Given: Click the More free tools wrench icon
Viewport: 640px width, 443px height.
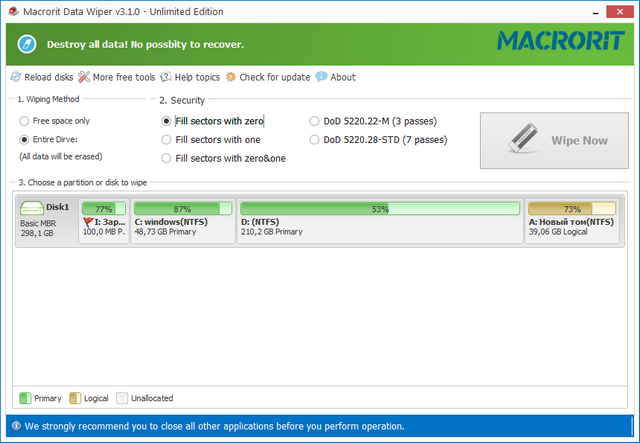Looking at the screenshot, I should click(x=84, y=77).
